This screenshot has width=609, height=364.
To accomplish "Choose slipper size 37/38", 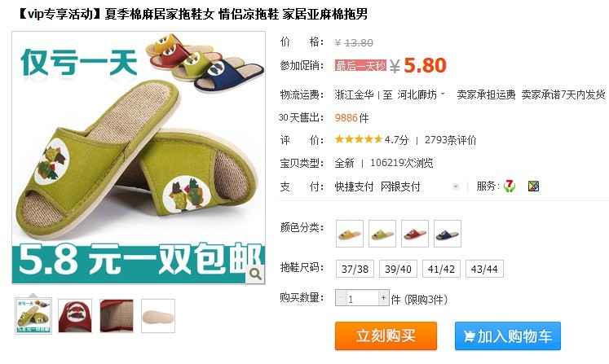I will click(x=355, y=269).
